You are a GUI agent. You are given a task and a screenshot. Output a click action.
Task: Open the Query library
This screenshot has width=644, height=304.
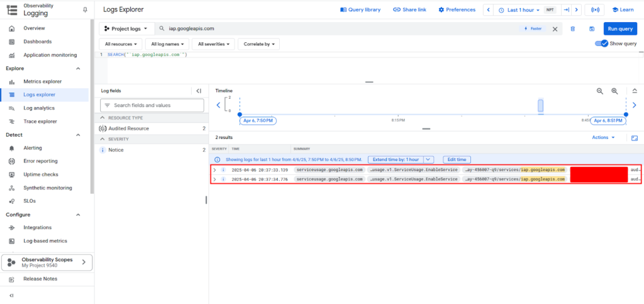(360, 9)
